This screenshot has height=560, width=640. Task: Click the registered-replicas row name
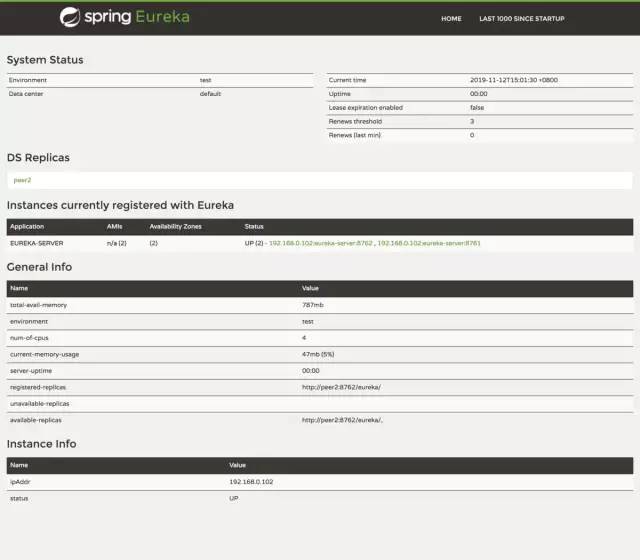click(x=38, y=387)
